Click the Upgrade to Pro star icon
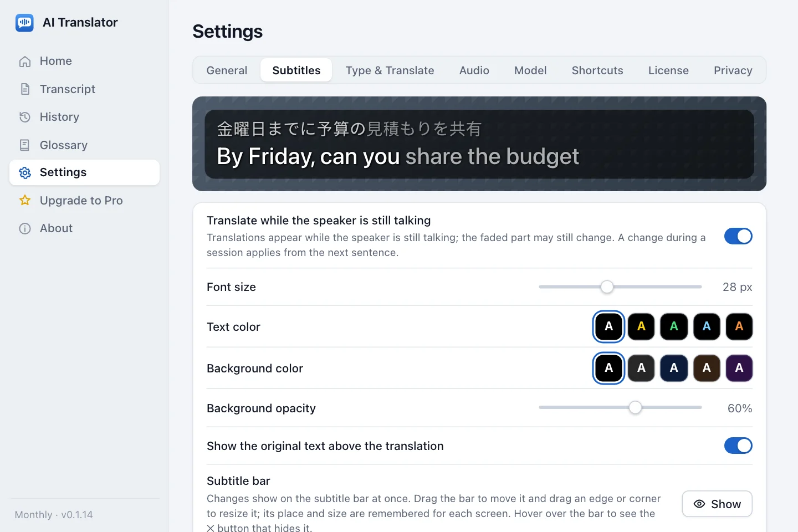The width and height of the screenshot is (798, 532). click(25, 201)
